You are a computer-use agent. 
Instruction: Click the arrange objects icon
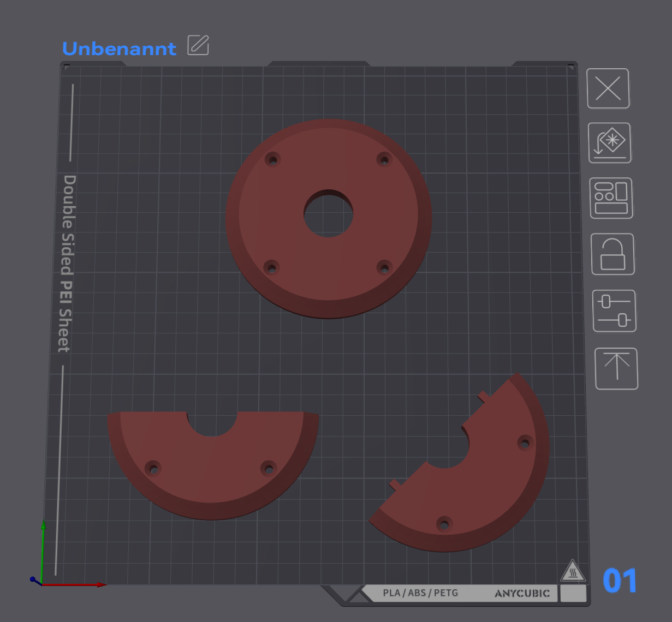point(611,198)
